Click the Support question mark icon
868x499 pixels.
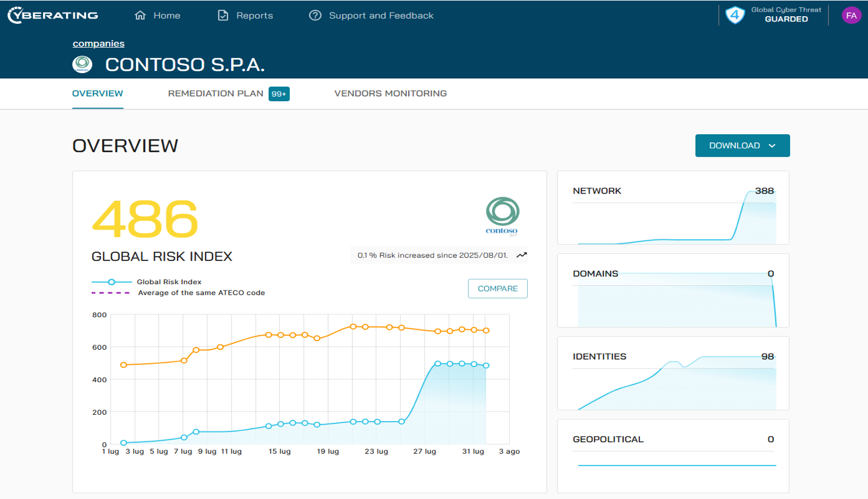315,15
